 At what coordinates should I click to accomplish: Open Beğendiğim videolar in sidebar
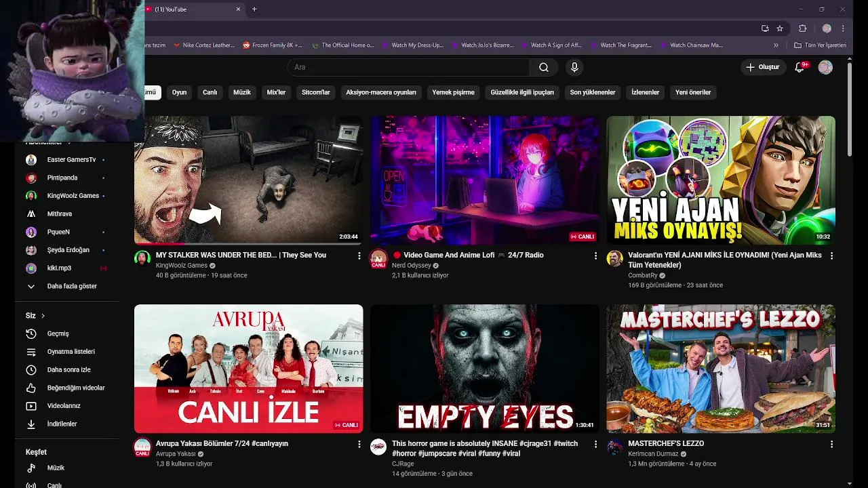coord(66,388)
